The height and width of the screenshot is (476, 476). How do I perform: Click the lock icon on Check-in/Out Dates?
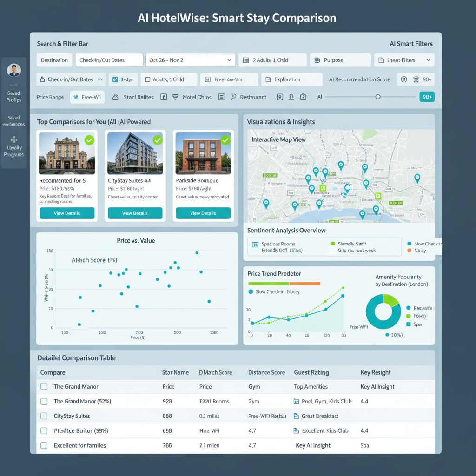tap(42, 79)
